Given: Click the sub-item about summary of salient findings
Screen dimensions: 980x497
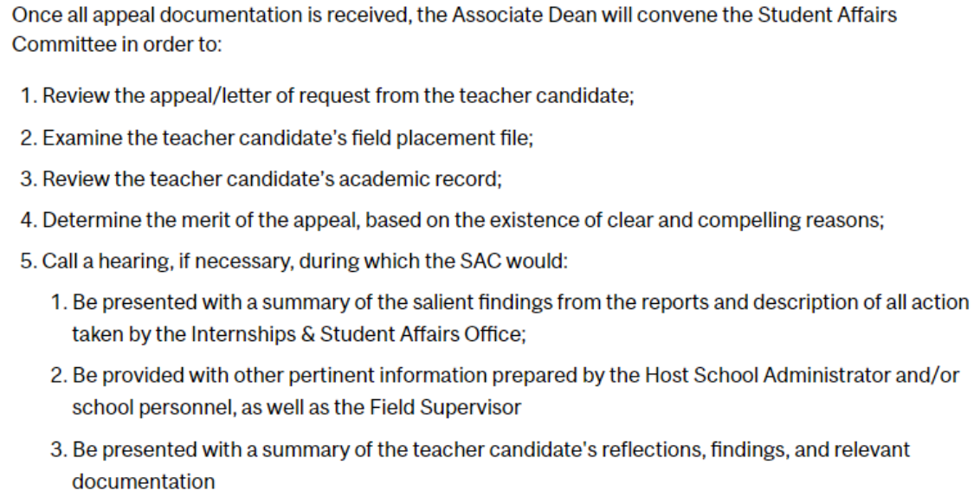Looking at the screenshot, I should [x=519, y=302].
